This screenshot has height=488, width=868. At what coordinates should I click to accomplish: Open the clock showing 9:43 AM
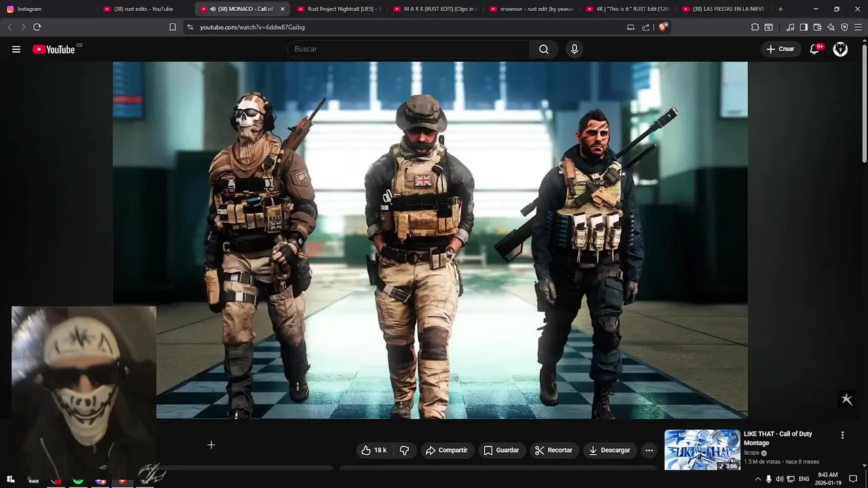point(828,479)
